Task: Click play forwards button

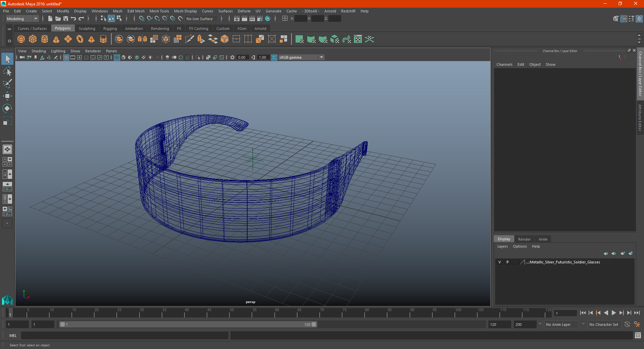Action: coord(613,313)
